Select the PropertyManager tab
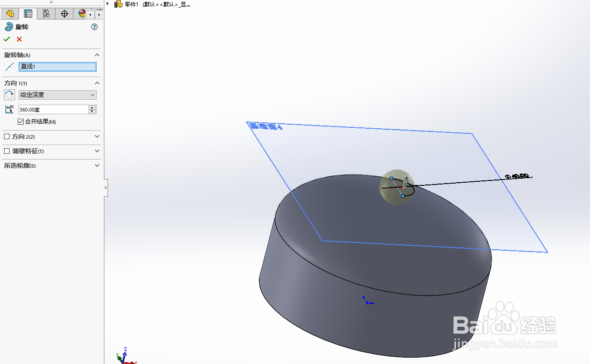This screenshot has width=590, height=364. [x=28, y=14]
